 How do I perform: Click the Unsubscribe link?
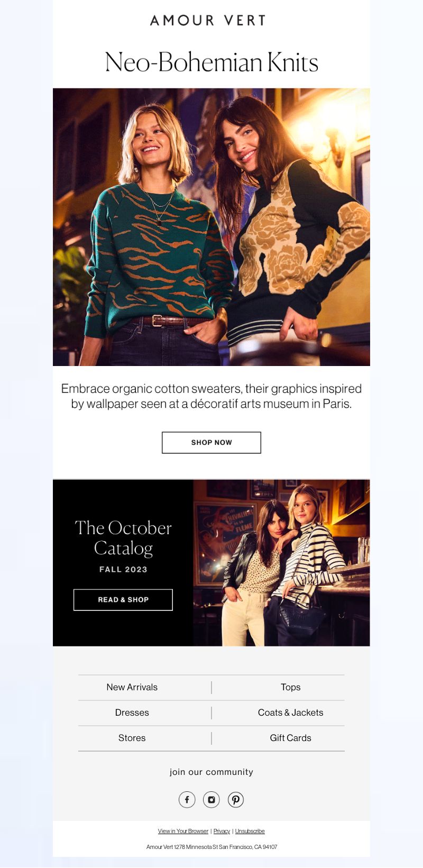[250, 831]
